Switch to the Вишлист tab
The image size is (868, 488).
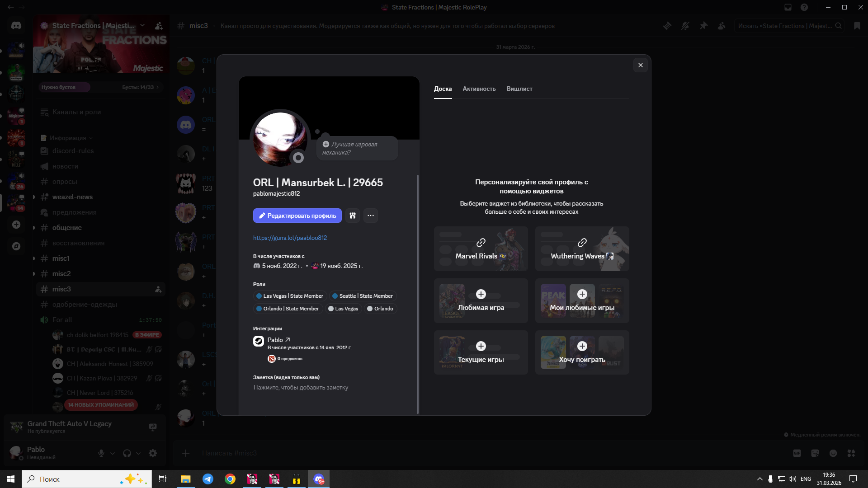coord(519,89)
